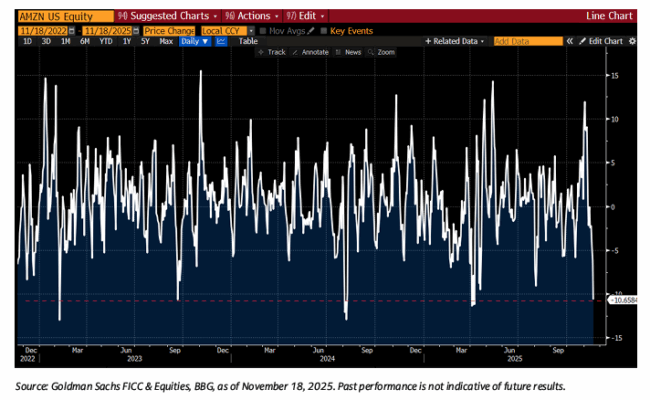Click the line chart type icon
The width and height of the screenshot is (650, 400).
click(x=221, y=41)
